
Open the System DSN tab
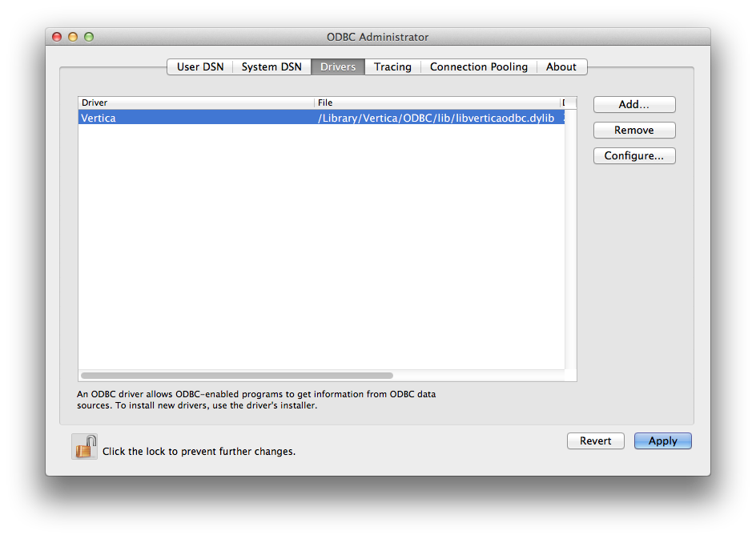(271, 66)
